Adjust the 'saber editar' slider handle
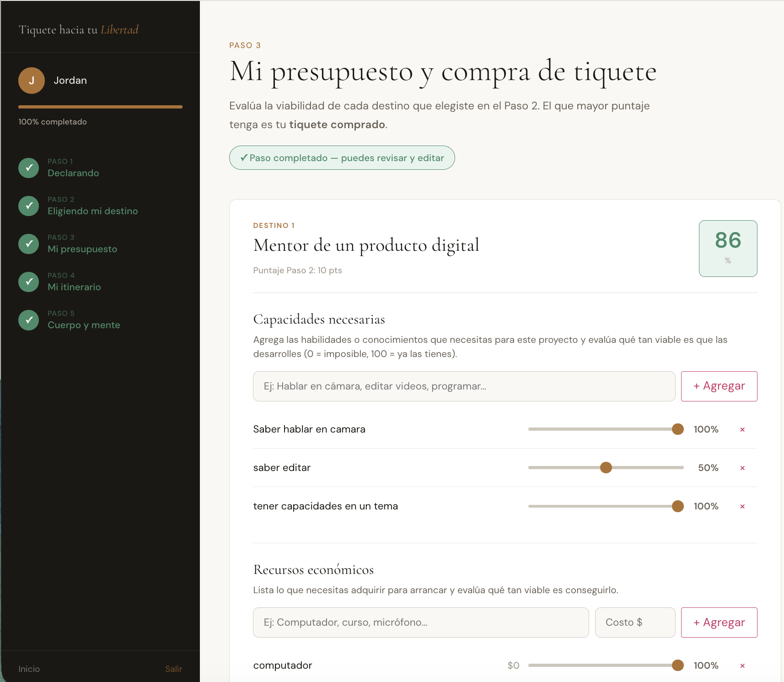The image size is (784, 682). point(606,468)
